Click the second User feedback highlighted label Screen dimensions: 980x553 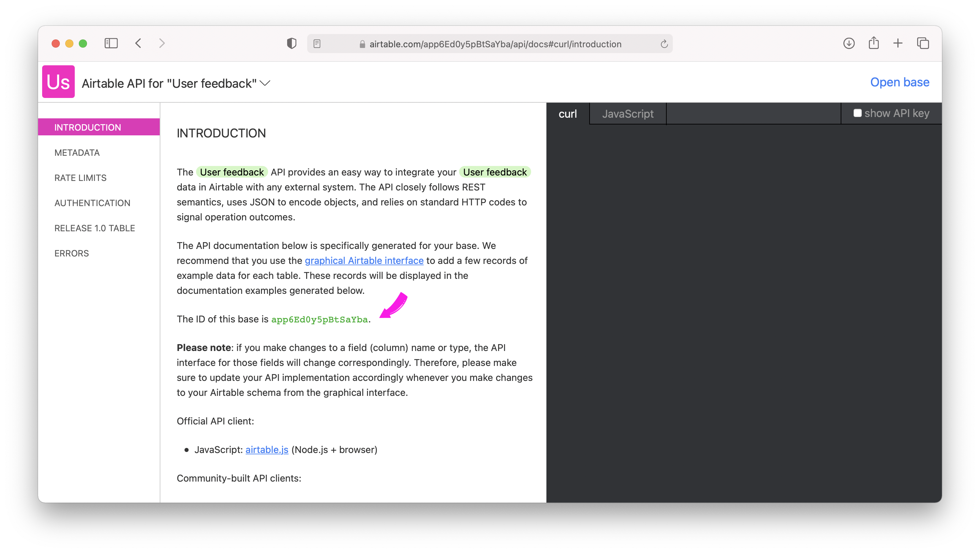click(494, 172)
